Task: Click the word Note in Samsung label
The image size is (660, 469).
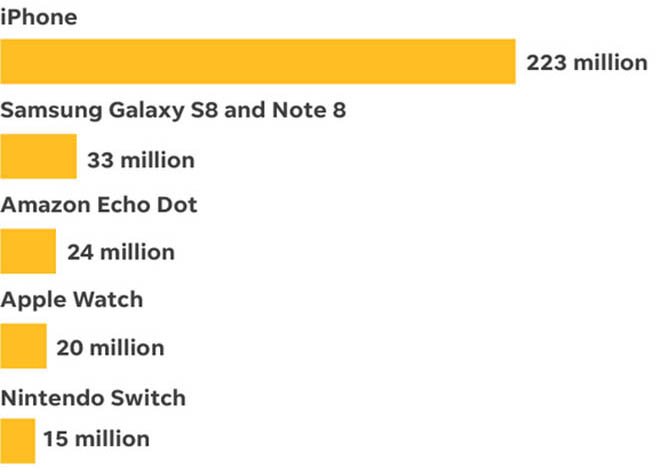Action: [x=299, y=110]
